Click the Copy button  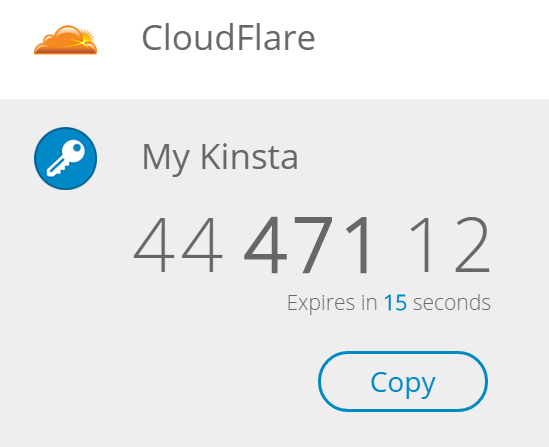point(403,381)
